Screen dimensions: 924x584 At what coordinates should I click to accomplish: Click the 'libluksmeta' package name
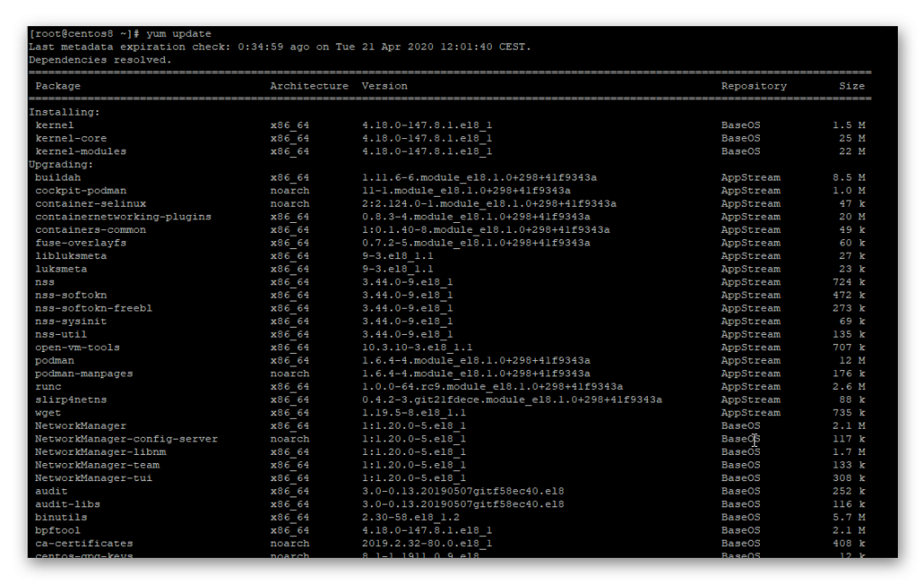pos(70,255)
